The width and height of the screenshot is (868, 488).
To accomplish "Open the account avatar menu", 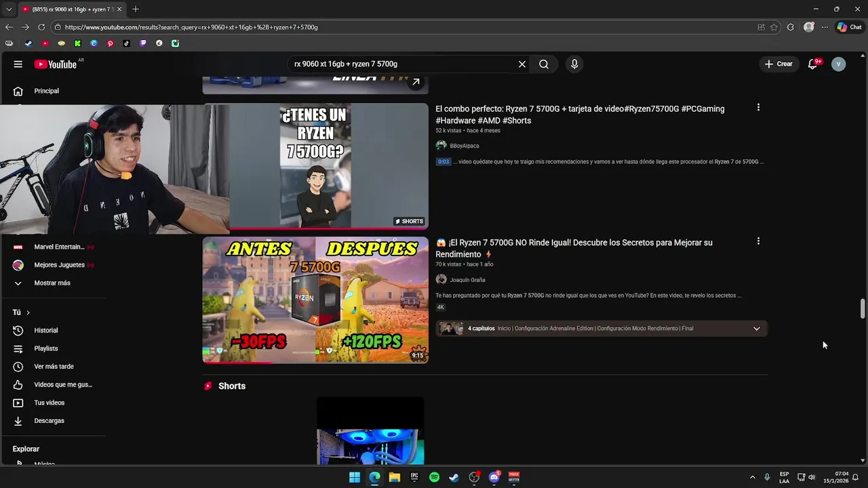I will coord(839,64).
